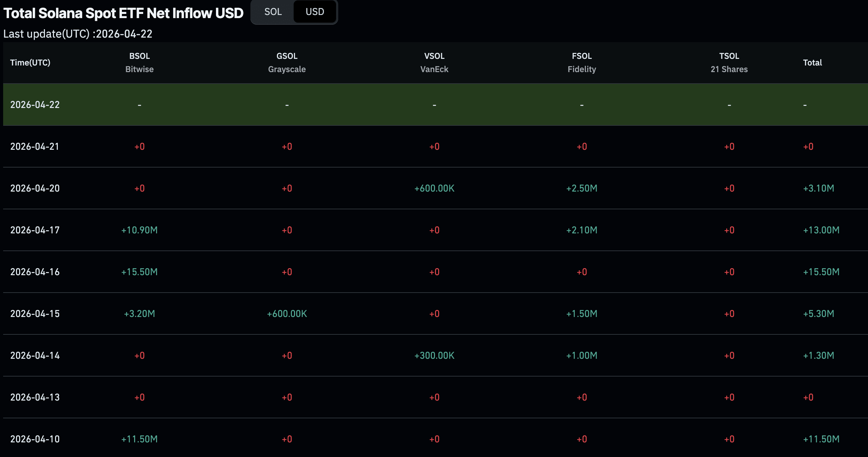Click the GSOL Grayscale column header
Image resolution: width=868 pixels, height=457 pixels.
click(x=287, y=62)
